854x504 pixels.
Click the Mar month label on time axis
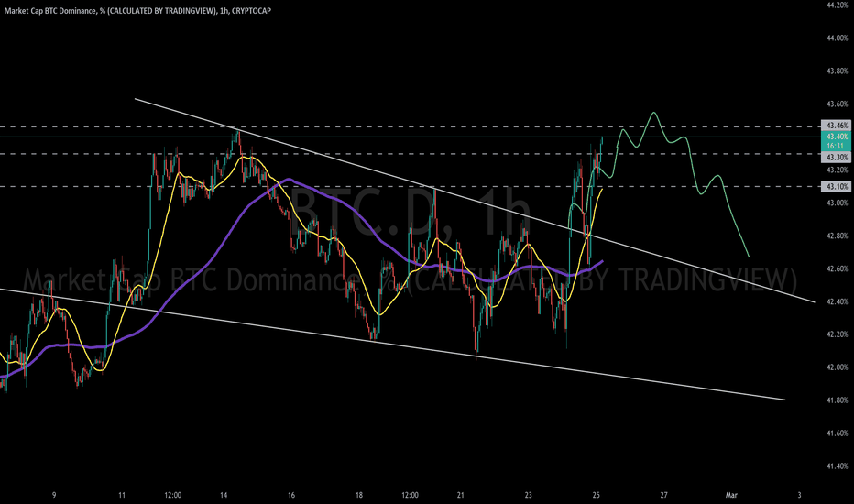(x=731, y=495)
